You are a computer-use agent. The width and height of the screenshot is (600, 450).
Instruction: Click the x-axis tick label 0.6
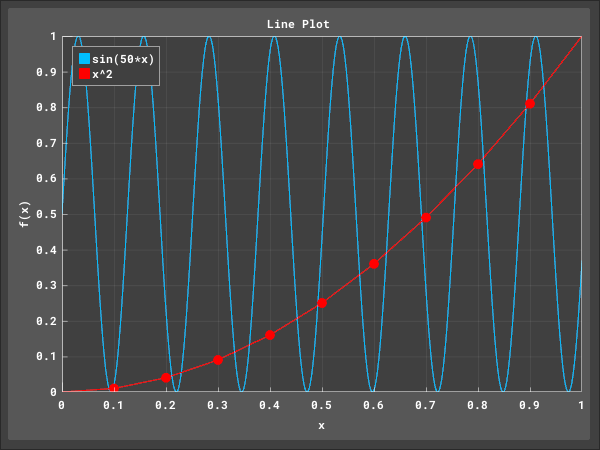[x=373, y=405]
